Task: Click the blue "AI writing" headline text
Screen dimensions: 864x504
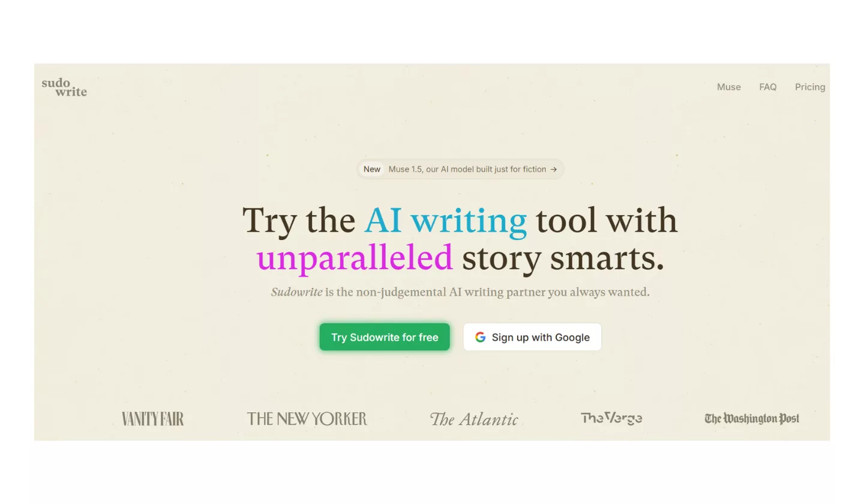Action: coord(445,220)
